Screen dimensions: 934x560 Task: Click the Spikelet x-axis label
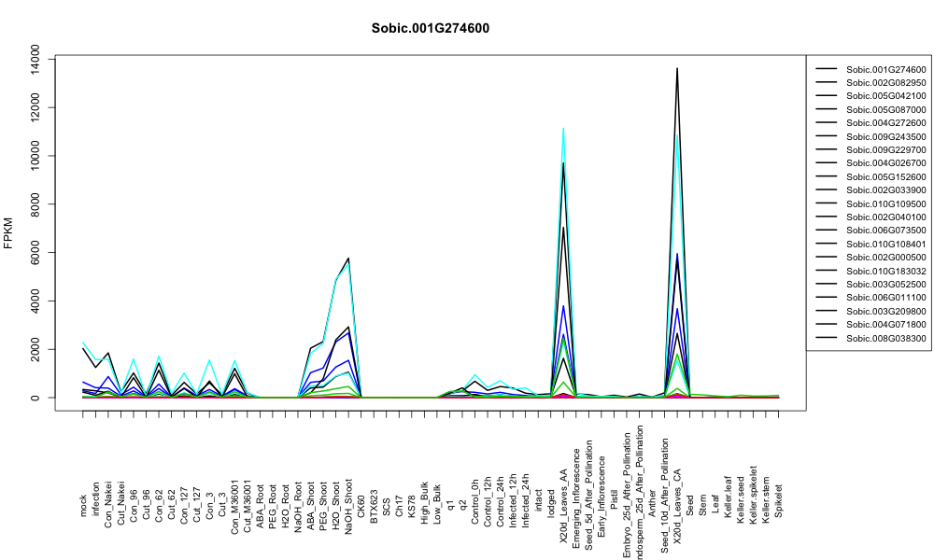coord(779,501)
